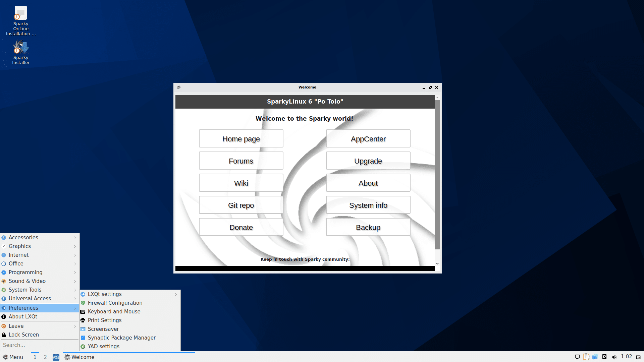Click the show desktop icon at panel end

point(638,357)
